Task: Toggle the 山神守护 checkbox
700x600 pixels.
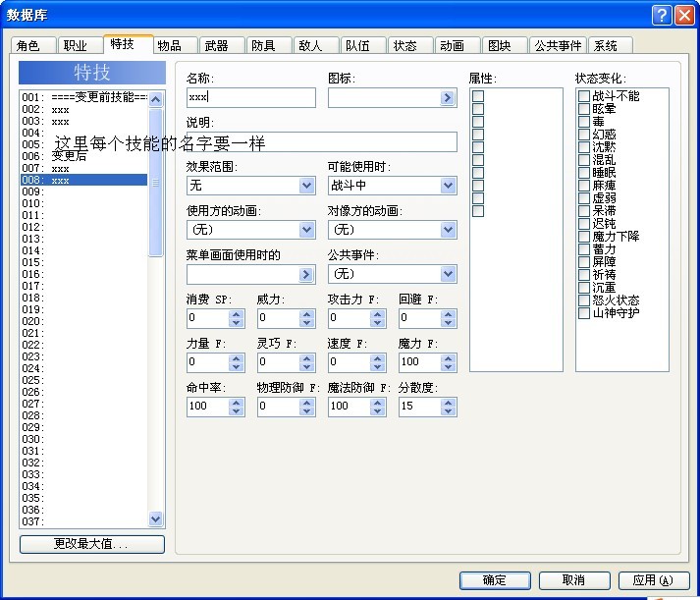Action: tap(584, 313)
